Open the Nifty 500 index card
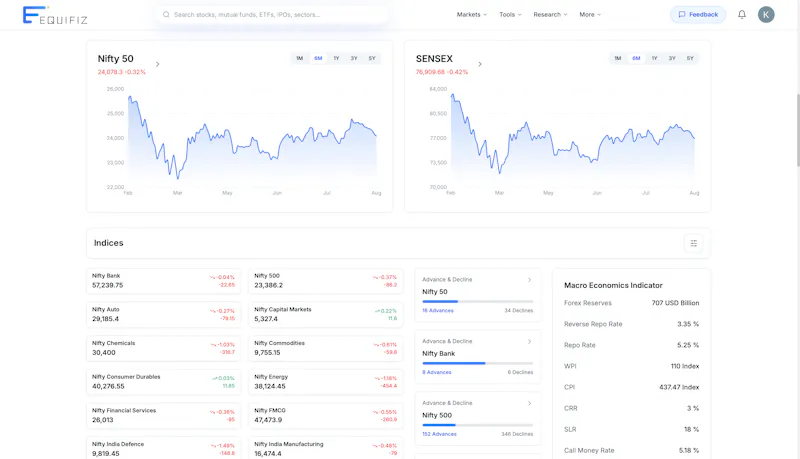The height and width of the screenshot is (459, 800). point(326,281)
